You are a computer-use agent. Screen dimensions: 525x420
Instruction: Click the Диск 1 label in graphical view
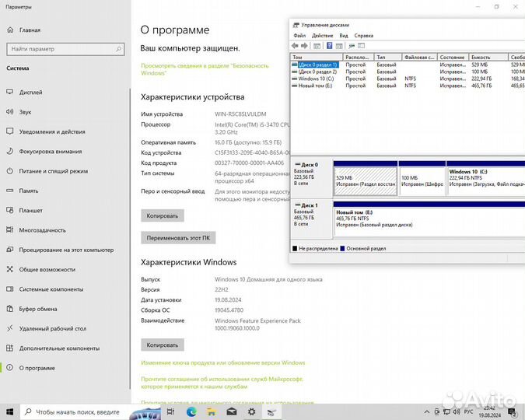pos(310,205)
